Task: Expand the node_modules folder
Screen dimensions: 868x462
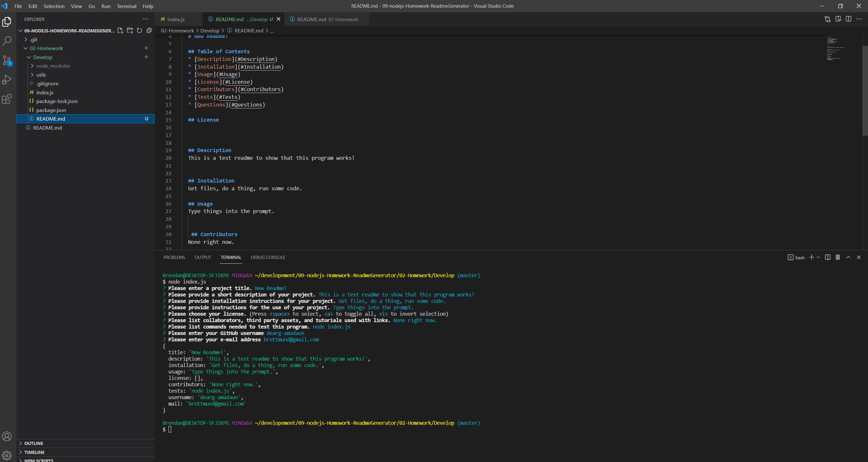Action: [53, 66]
